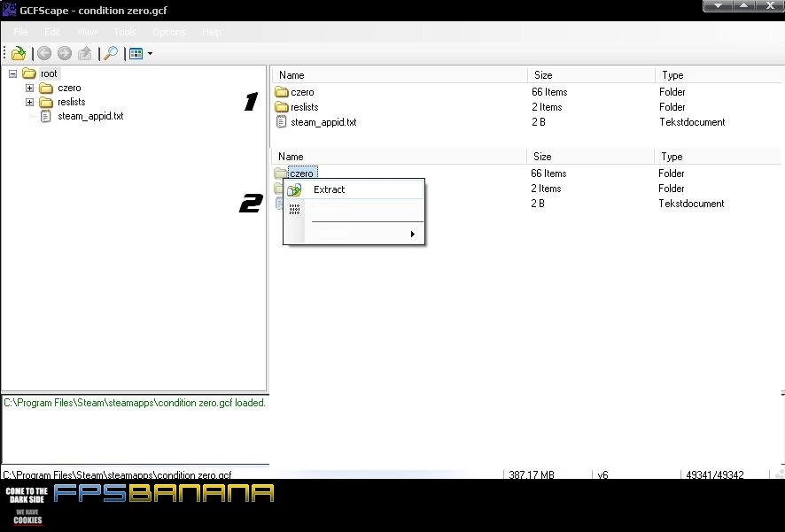Open the Options menu

click(169, 32)
